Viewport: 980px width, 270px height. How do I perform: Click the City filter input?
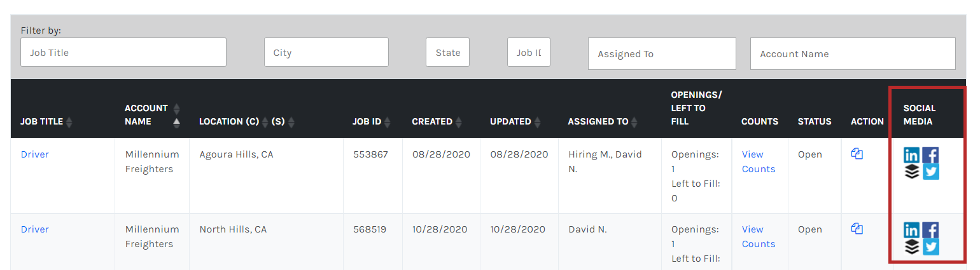coord(326,52)
